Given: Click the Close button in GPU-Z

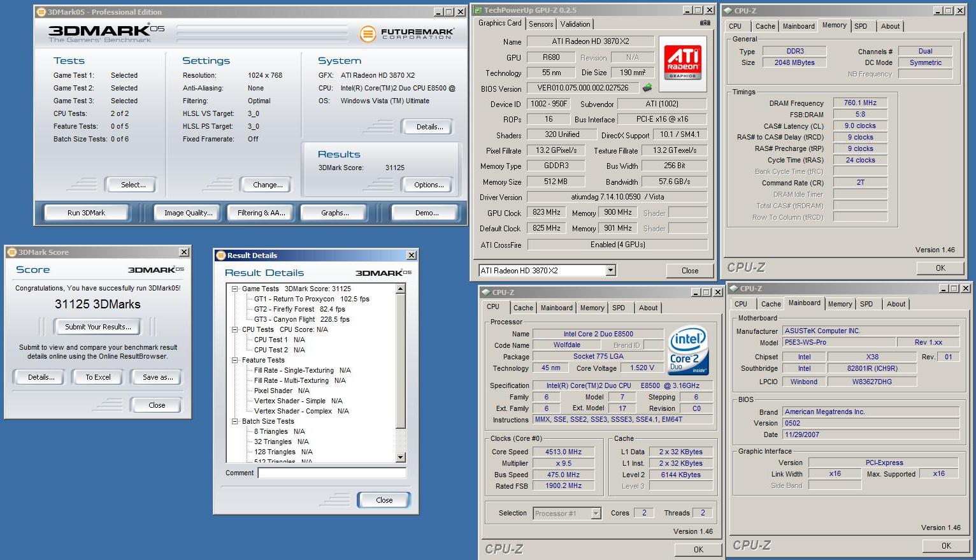Looking at the screenshot, I should click(690, 270).
